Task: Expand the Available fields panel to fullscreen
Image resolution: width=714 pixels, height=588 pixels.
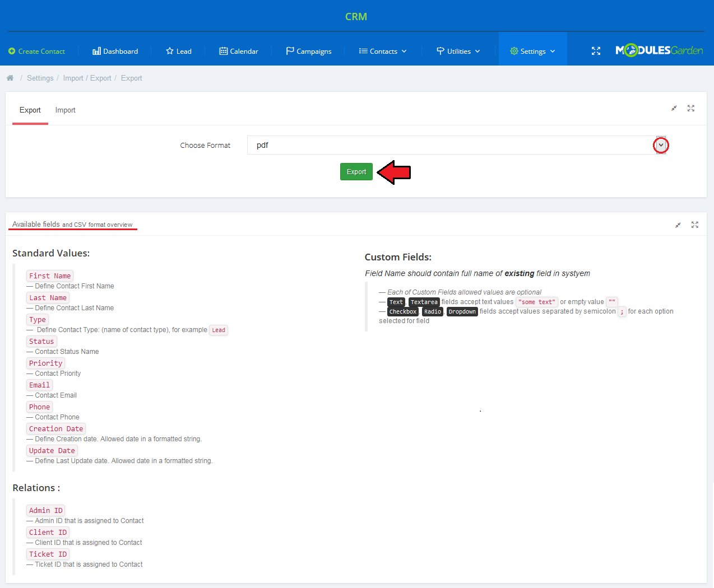Action: click(695, 225)
